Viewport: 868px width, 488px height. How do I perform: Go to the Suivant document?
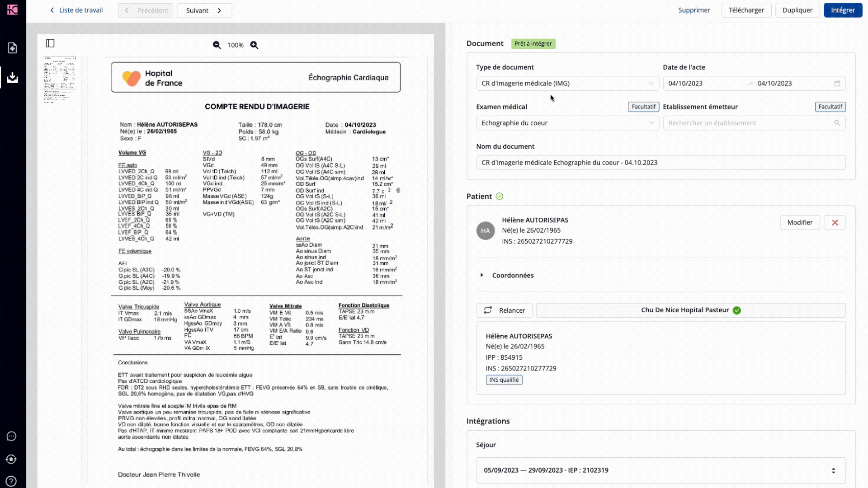click(204, 10)
